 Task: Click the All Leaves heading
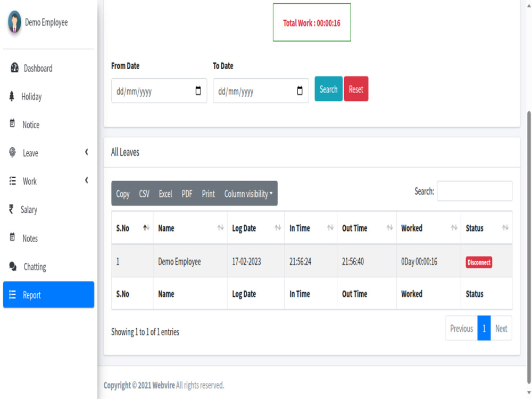[125, 152]
